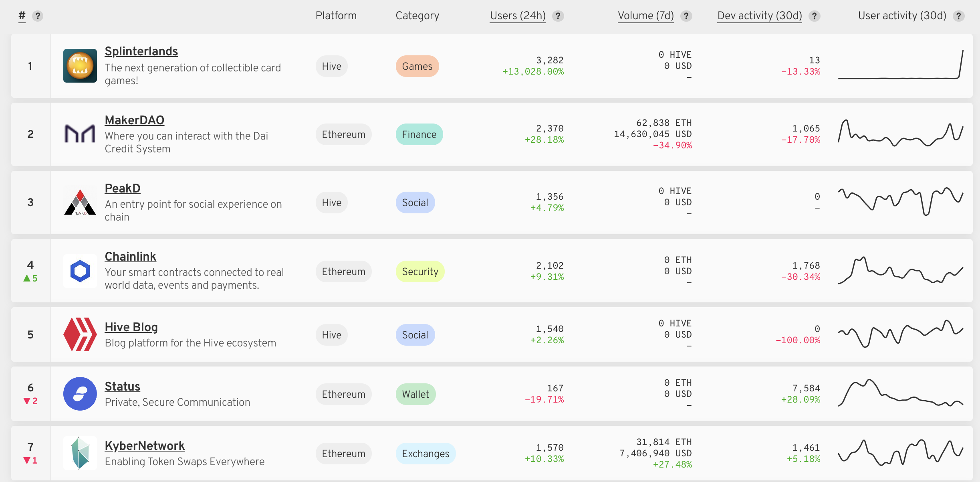The image size is (980, 482).
Task: Open the Status dapp link
Action: 123,387
